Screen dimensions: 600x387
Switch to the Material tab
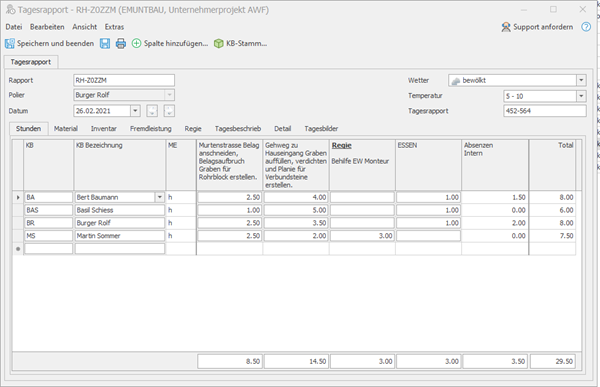point(66,129)
